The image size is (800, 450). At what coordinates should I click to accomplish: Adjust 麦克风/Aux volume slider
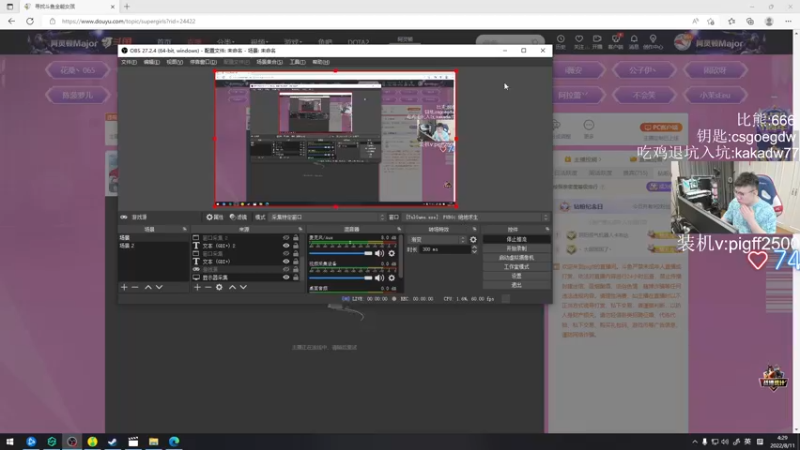pyautogui.click(x=341, y=253)
